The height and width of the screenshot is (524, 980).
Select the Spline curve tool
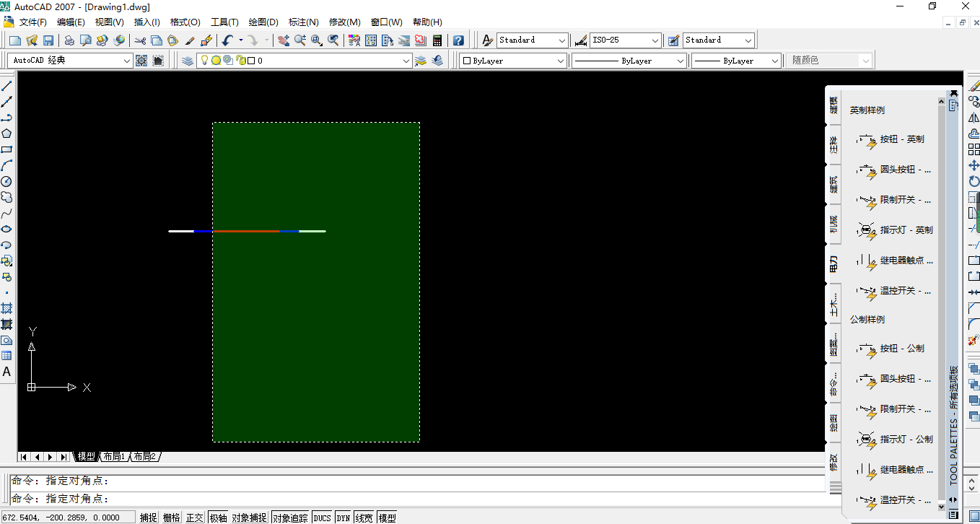point(6,213)
